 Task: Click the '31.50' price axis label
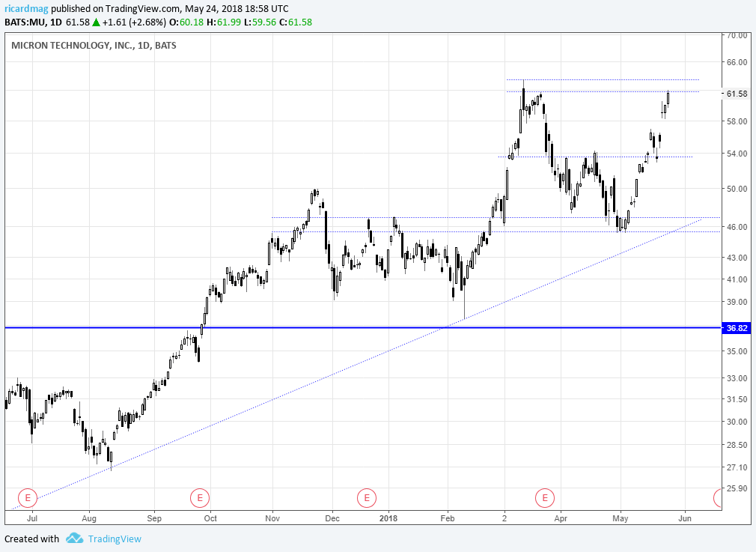coord(737,399)
